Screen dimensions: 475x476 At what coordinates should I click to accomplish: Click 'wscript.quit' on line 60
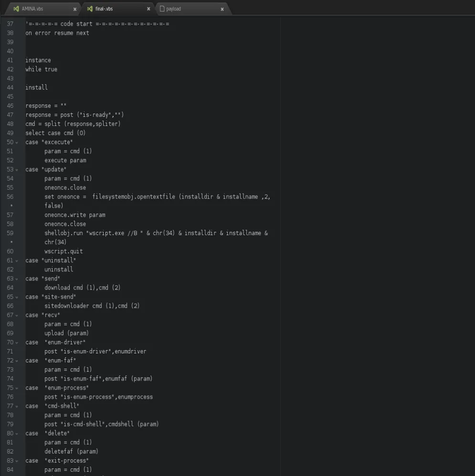[x=63, y=251]
